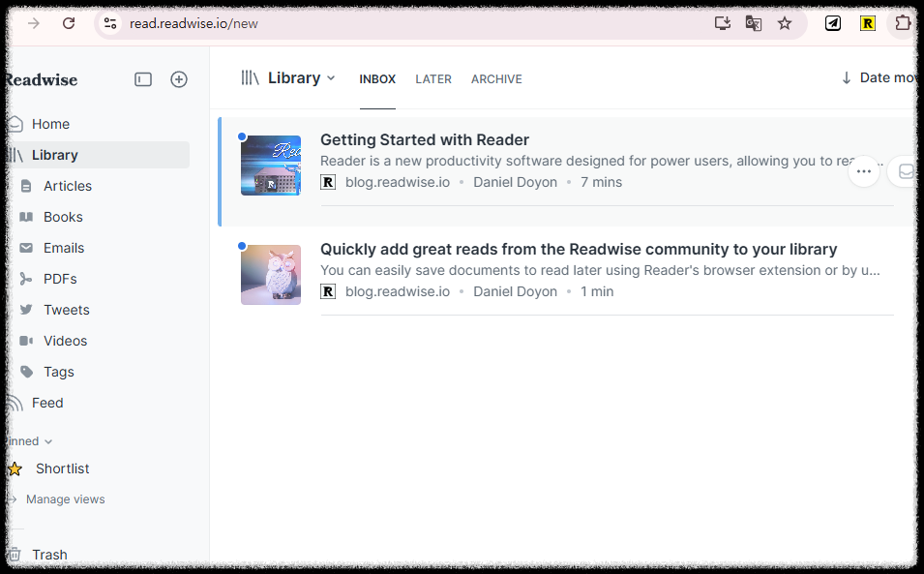The image size is (924, 574).
Task: Open Getting Started with Reader article
Action: tap(425, 139)
